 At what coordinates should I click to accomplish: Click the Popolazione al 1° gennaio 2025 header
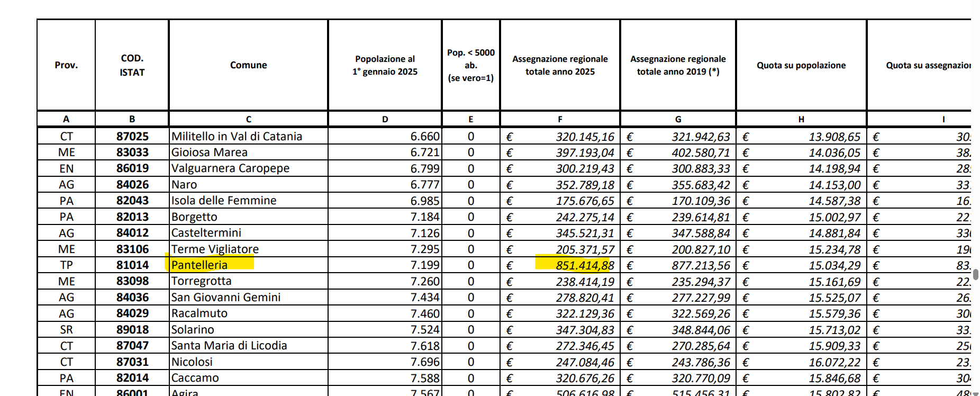[385, 65]
